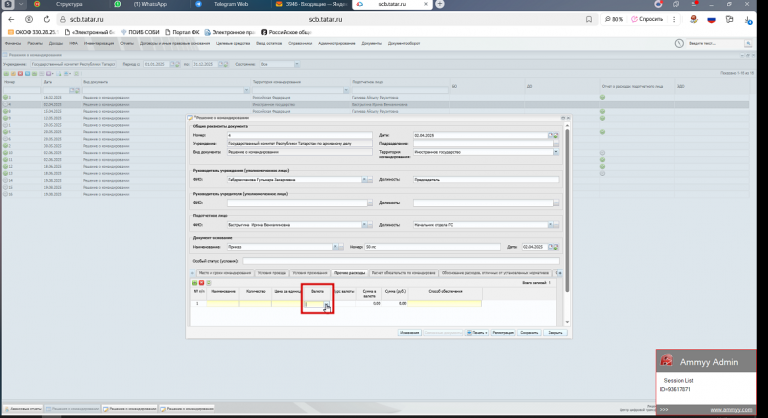Go back with browser back arrow

[x=11, y=20]
